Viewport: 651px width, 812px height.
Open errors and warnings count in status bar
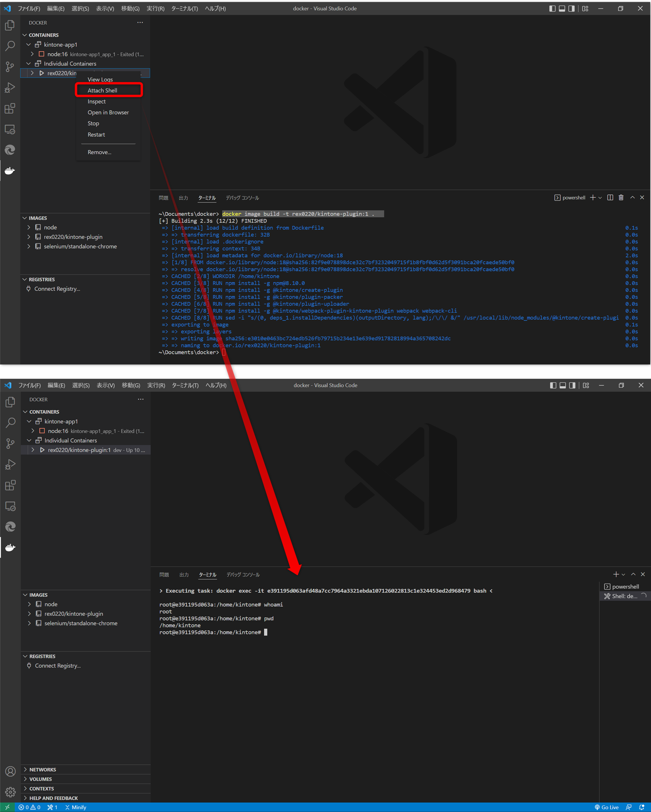pyautogui.click(x=30, y=807)
